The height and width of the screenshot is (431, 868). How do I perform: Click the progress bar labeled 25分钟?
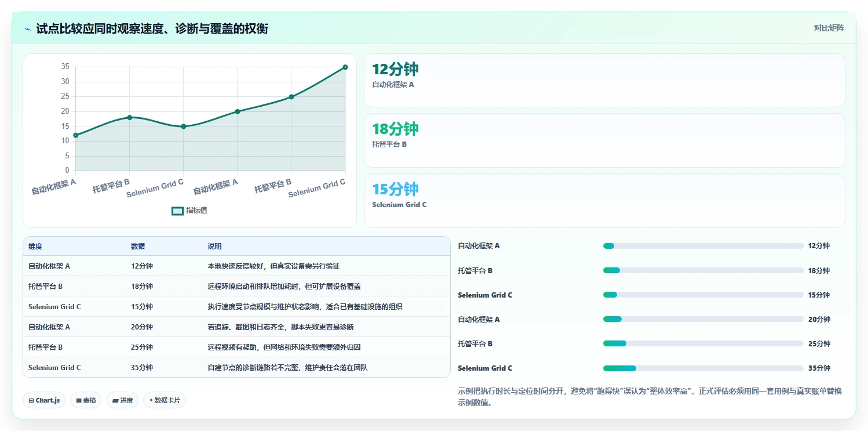tap(703, 343)
